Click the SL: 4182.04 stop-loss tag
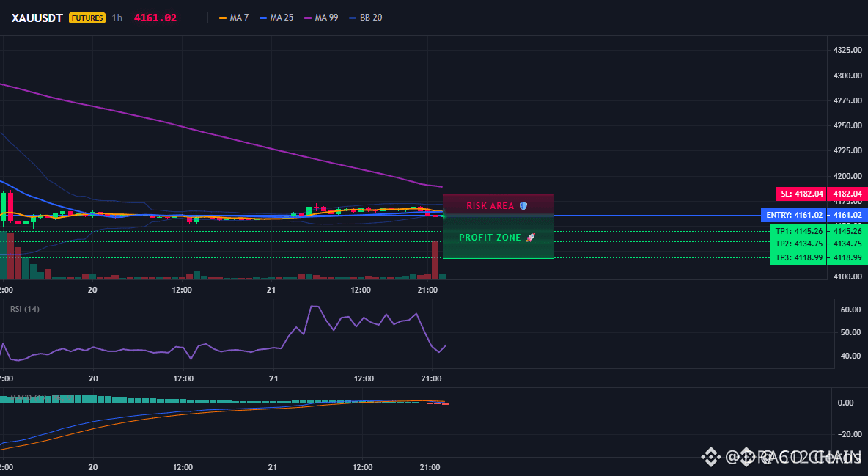Image resolution: width=868 pixels, height=476 pixels. click(x=801, y=194)
